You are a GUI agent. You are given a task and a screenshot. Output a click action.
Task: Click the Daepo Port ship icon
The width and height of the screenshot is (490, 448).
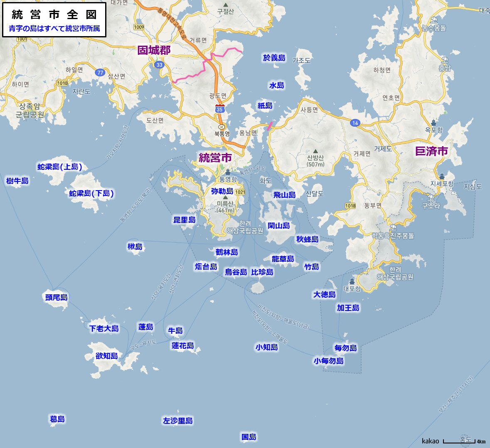point(352,282)
